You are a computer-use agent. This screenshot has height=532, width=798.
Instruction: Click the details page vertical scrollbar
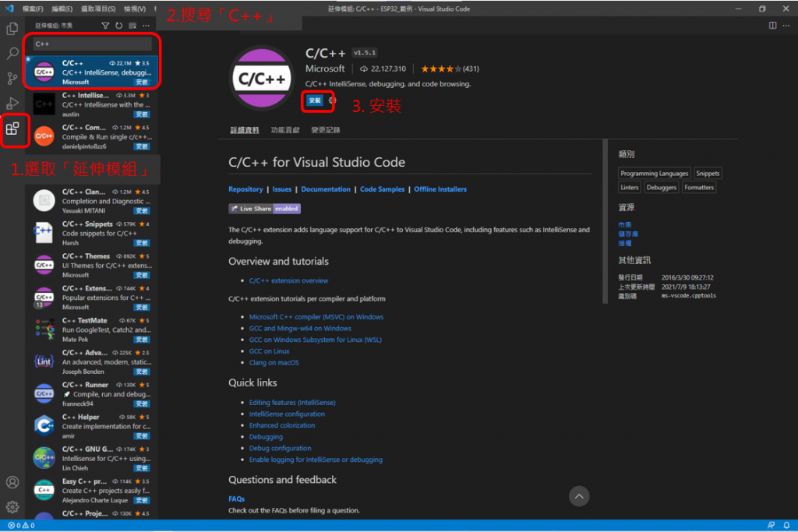[x=605, y=221]
